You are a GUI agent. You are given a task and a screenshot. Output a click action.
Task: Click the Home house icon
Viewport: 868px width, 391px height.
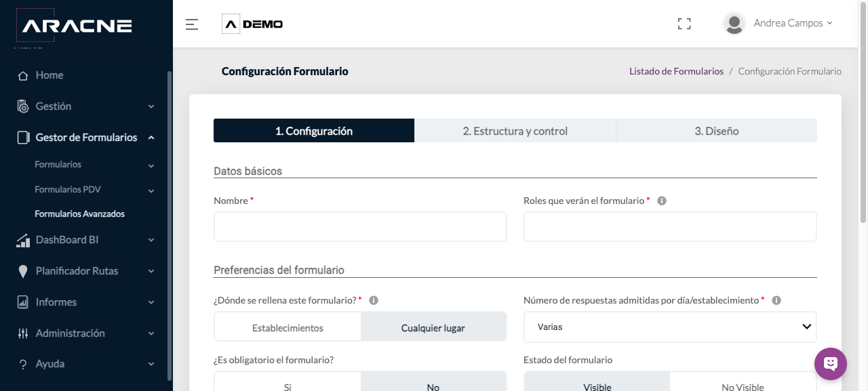(23, 75)
